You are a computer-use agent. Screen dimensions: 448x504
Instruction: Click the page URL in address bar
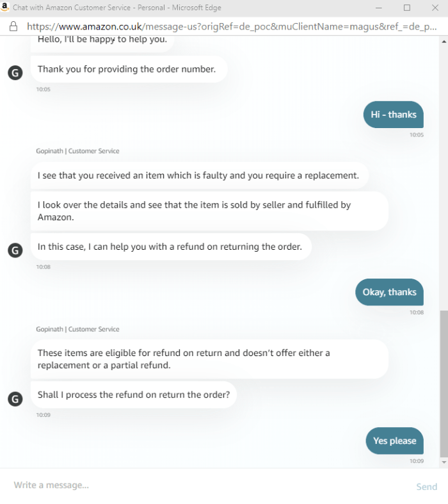click(x=230, y=27)
